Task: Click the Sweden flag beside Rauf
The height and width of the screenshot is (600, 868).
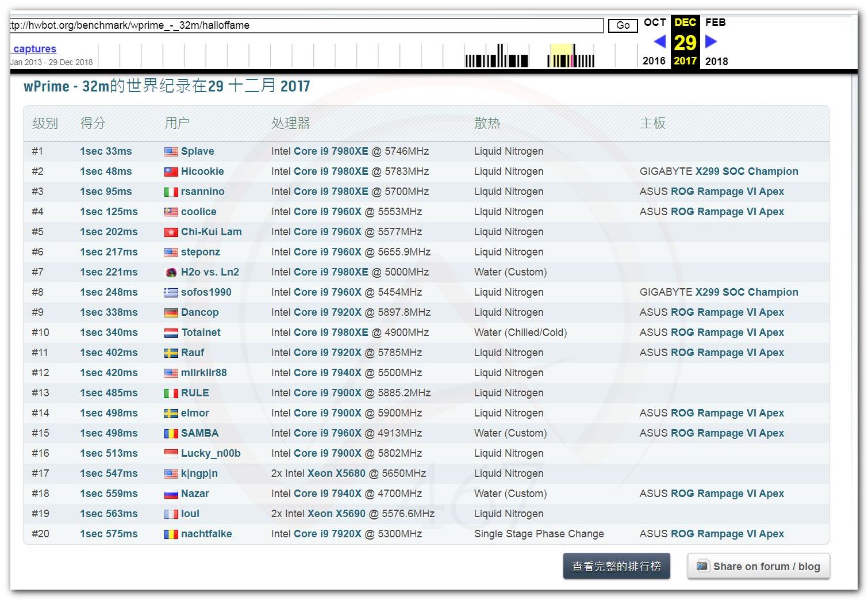Action: pyautogui.click(x=171, y=353)
